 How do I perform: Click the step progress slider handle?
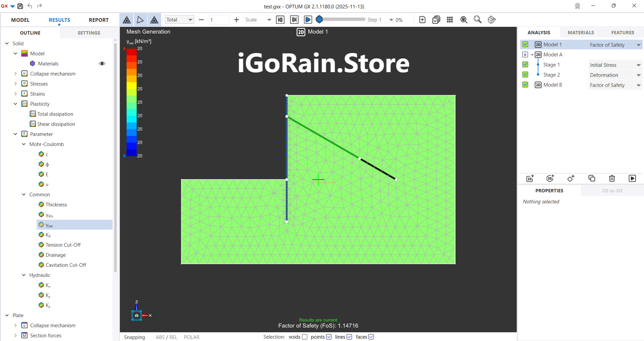319,19
